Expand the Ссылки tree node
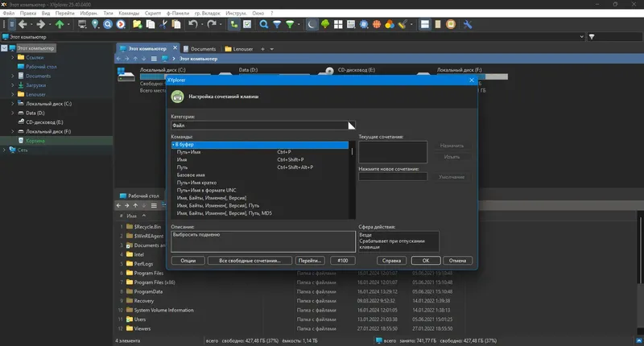 point(12,57)
